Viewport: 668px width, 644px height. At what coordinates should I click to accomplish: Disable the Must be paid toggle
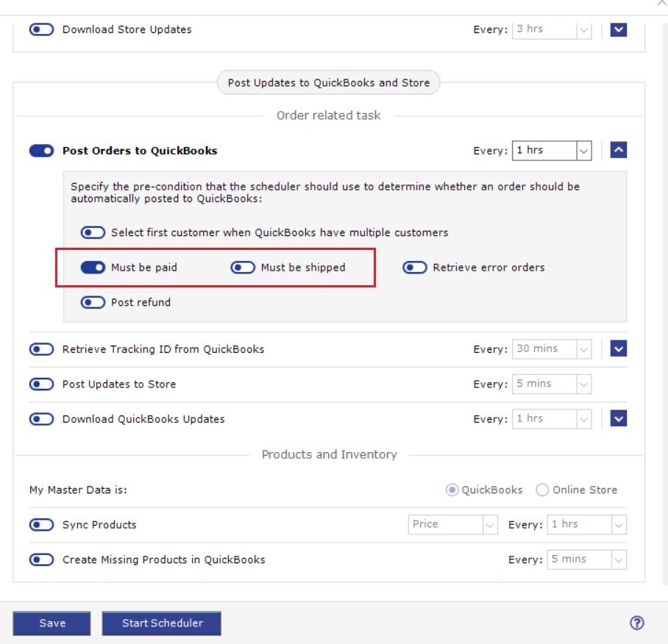(93, 268)
